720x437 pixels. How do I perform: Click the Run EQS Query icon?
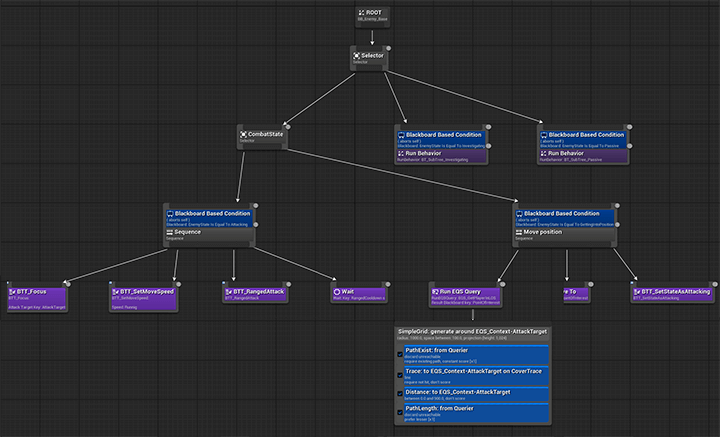[435, 291]
